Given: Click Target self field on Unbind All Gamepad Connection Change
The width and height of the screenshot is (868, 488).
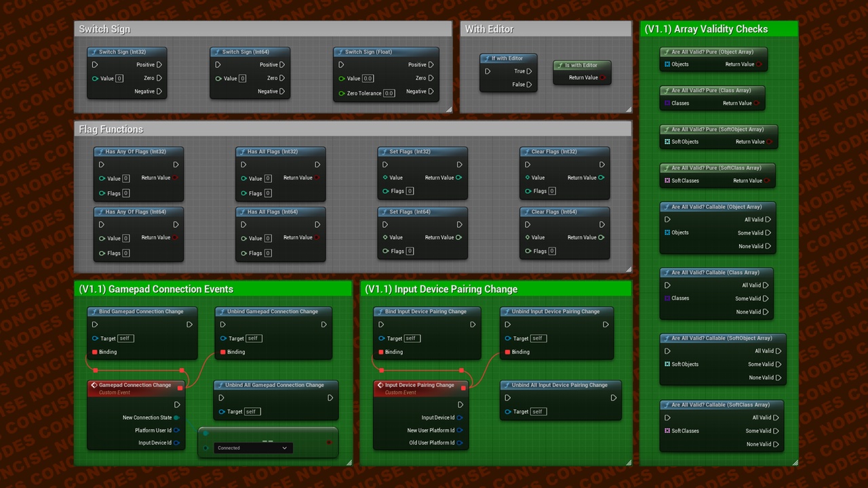Looking at the screenshot, I should tap(252, 411).
